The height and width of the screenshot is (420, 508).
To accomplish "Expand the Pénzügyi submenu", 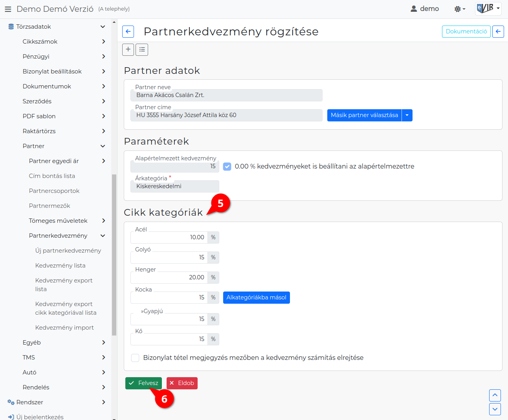I will click(103, 57).
